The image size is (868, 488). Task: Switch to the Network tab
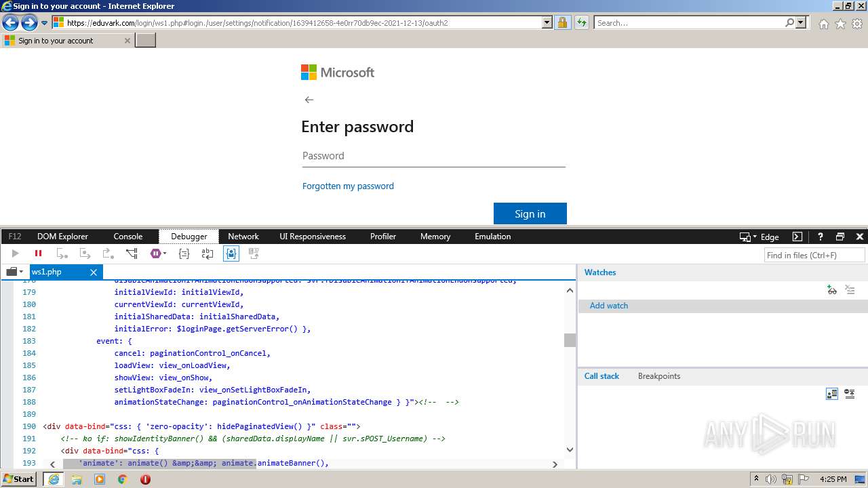click(243, 237)
